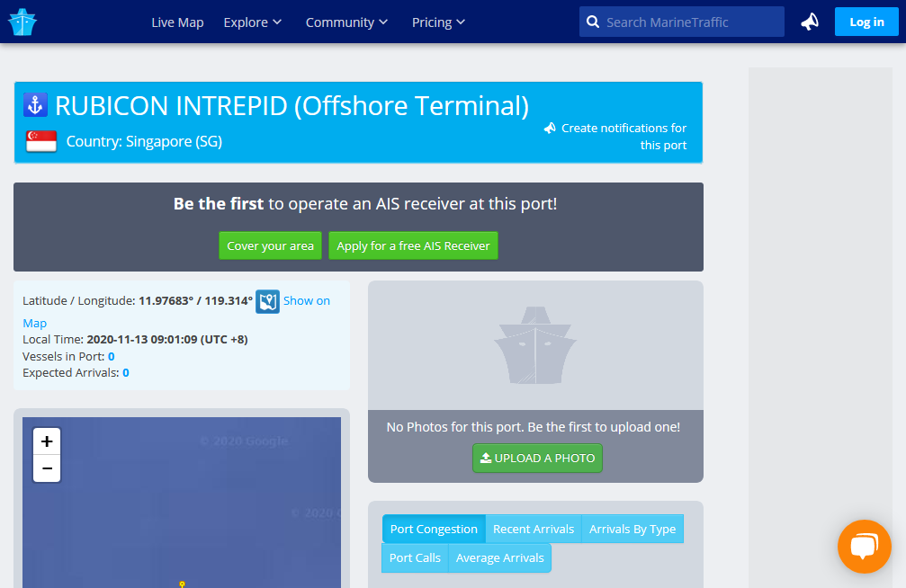Select the Average Arrivals tab
The width and height of the screenshot is (906, 588).
[x=500, y=558]
